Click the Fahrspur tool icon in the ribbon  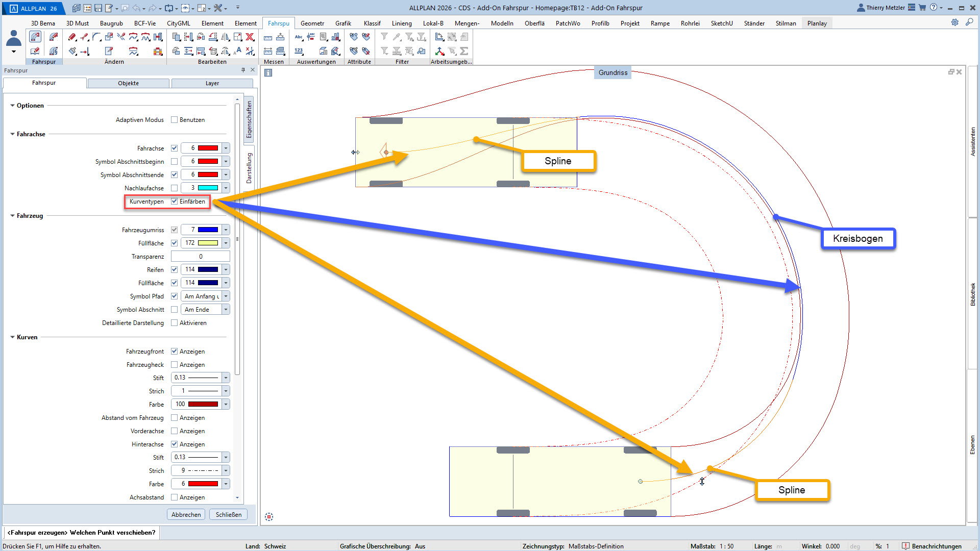(x=35, y=37)
